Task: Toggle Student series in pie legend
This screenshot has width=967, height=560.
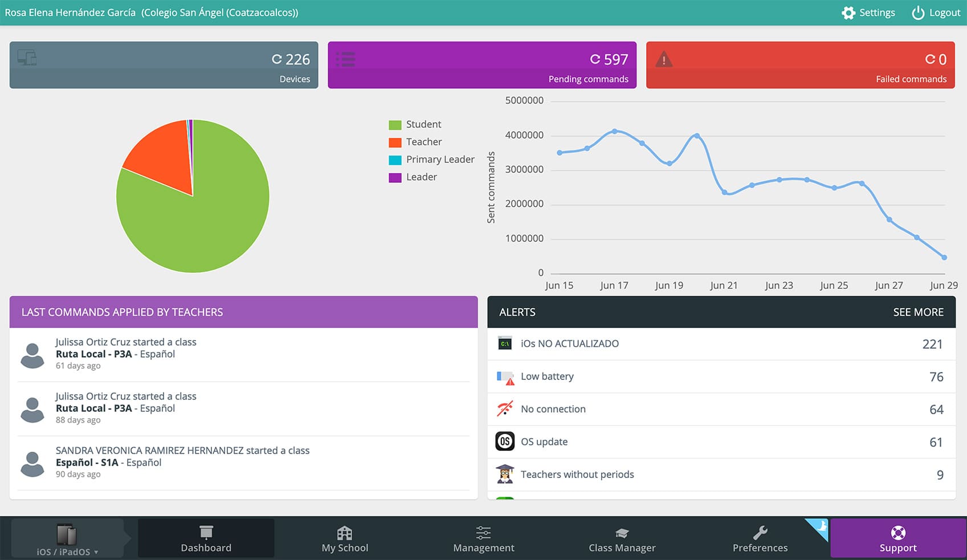Action: click(415, 124)
